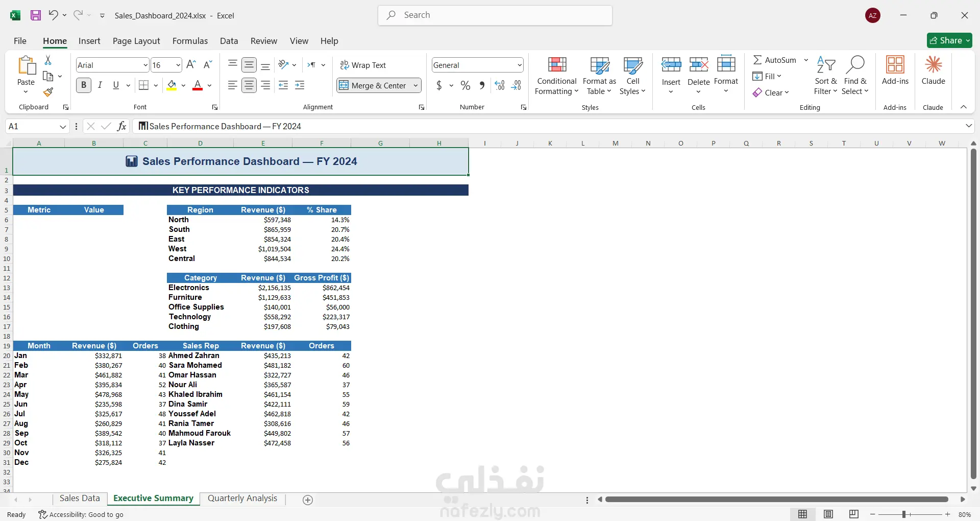The image size is (980, 521).
Task: Open Format as Table gallery
Action: (x=599, y=76)
